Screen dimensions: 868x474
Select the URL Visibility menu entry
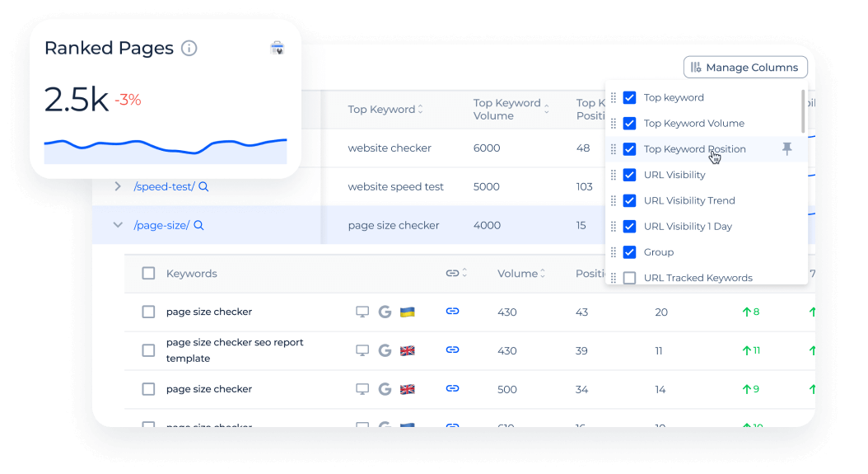[674, 175]
